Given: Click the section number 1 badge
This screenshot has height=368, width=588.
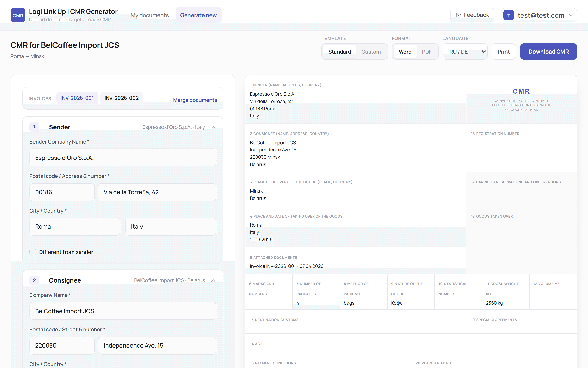Looking at the screenshot, I should tap(34, 127).
